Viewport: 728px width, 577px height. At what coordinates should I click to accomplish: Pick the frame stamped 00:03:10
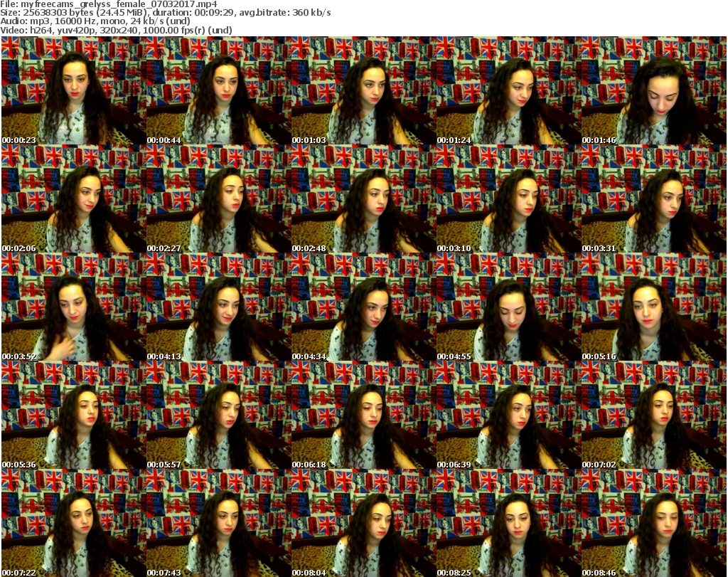pos(508,198)
